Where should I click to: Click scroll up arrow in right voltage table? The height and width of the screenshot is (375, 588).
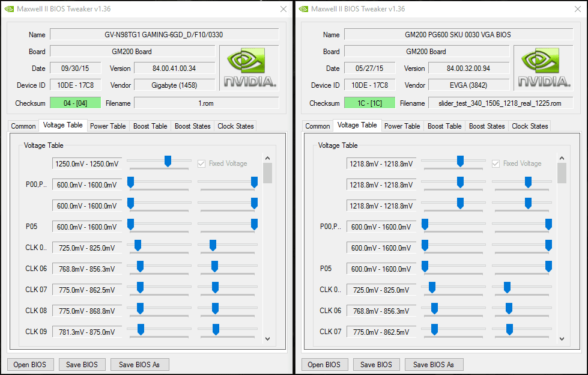click(562, 158)
